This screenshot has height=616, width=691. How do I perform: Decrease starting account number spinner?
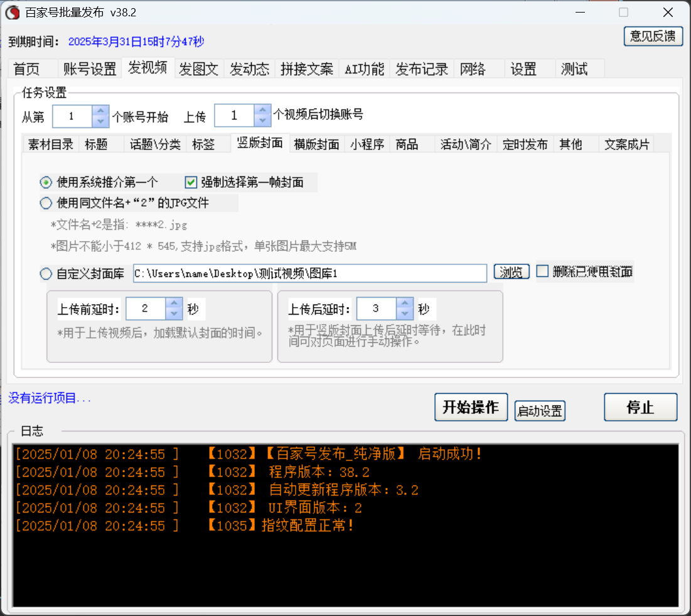coord(100,121)
